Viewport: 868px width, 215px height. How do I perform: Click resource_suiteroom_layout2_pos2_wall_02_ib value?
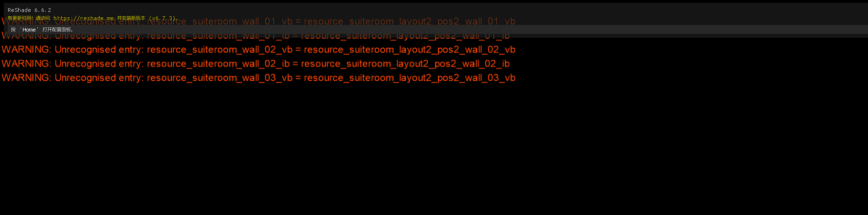pos(405,64)
